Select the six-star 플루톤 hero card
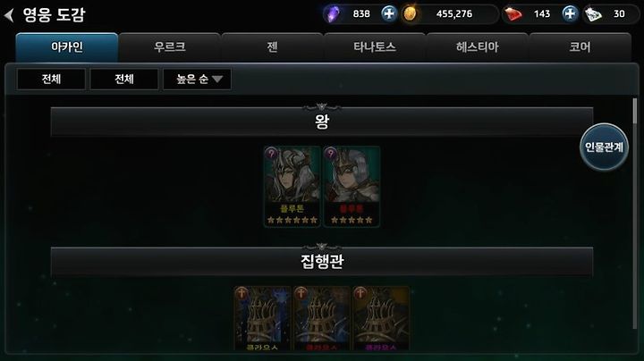Screen dimensions: 644x361 292,187
